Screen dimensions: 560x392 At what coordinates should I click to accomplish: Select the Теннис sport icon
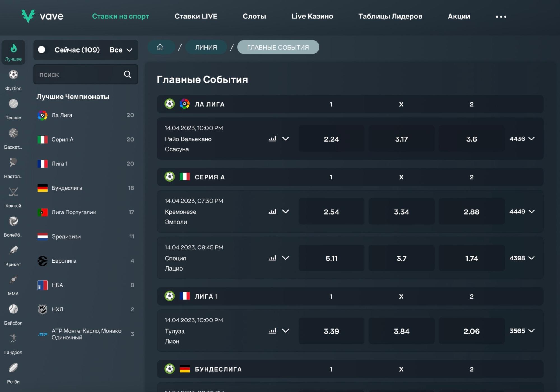(13, 104)
